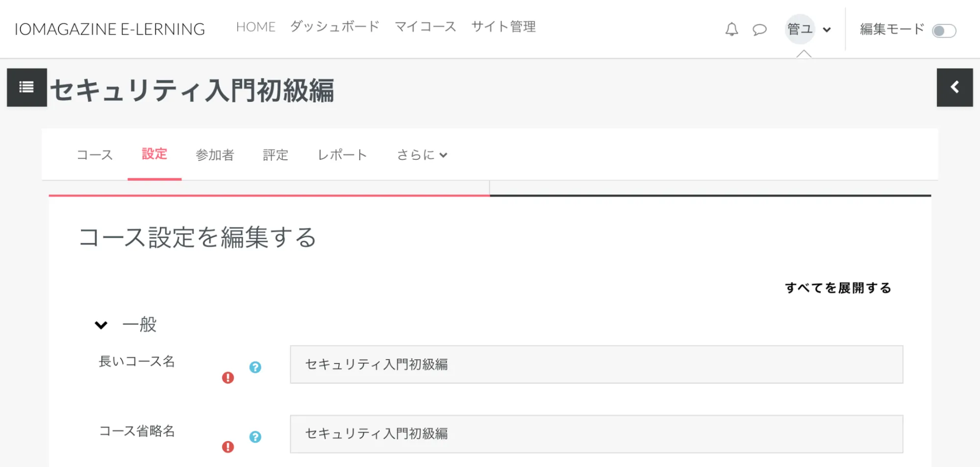Click required icon beside コース省略名
Viewport: 980px width, 467px height.
[x=228, y=447]
